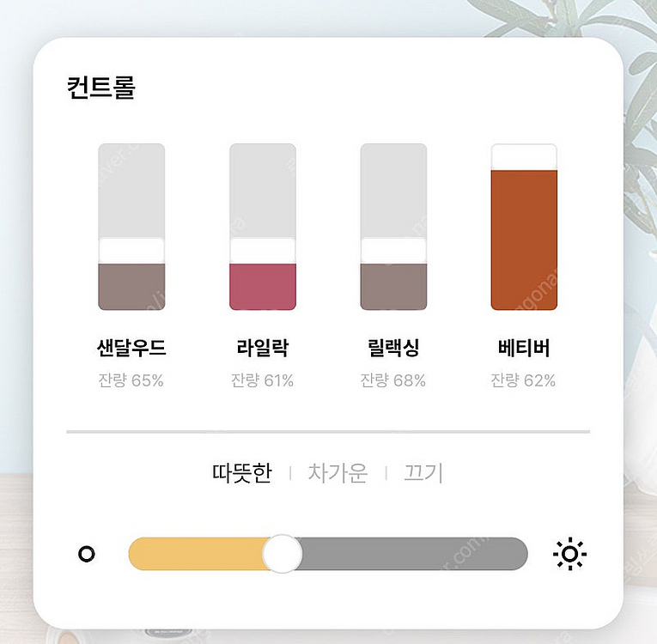Switch light mode to 차가운
657x644 pixels.
338,473
